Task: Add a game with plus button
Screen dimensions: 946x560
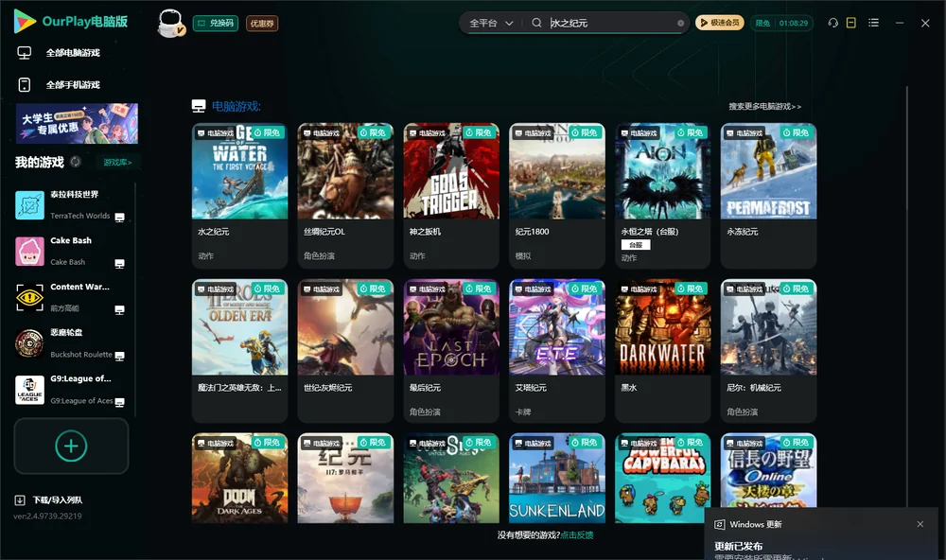Action: [x=71, y=446]
